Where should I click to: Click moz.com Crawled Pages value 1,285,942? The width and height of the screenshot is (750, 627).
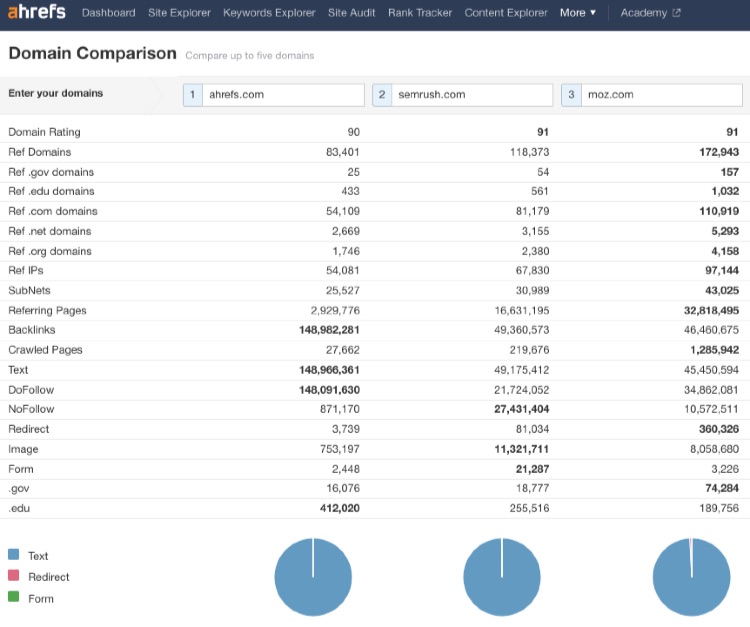(x=715, y=350)
